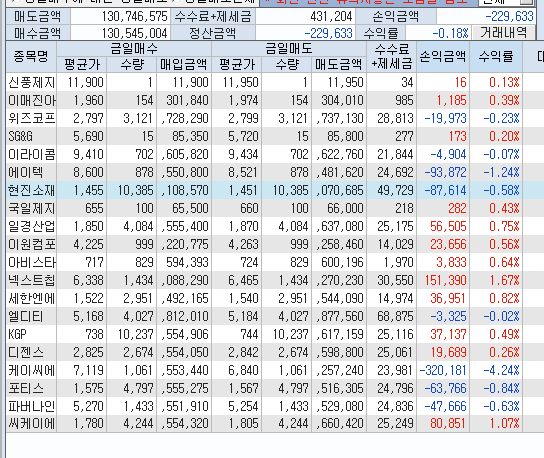
Task: Click the 173 profit cell for SG&G
Action: (443, 136)
